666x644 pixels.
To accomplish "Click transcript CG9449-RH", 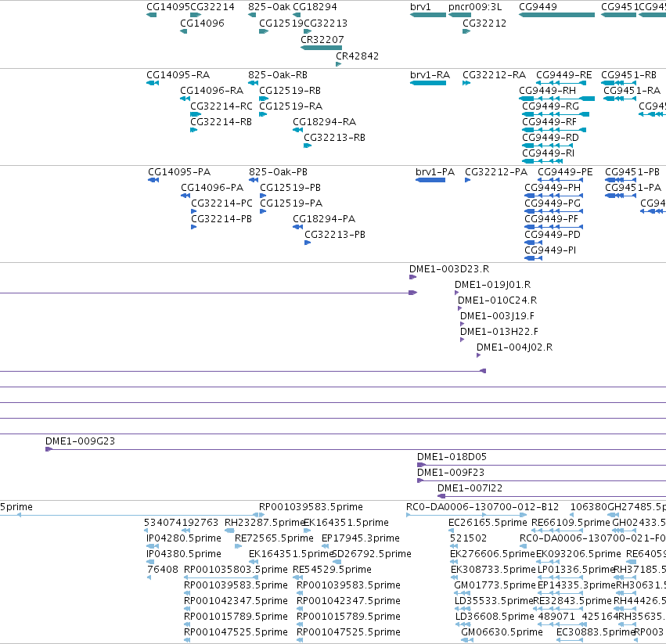I will tap(548, 91).
